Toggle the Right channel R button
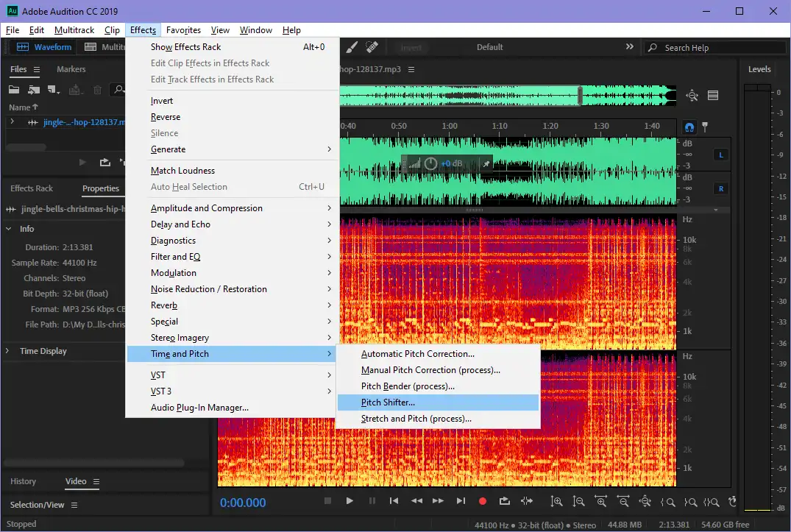791x532 pixels. 721,188
